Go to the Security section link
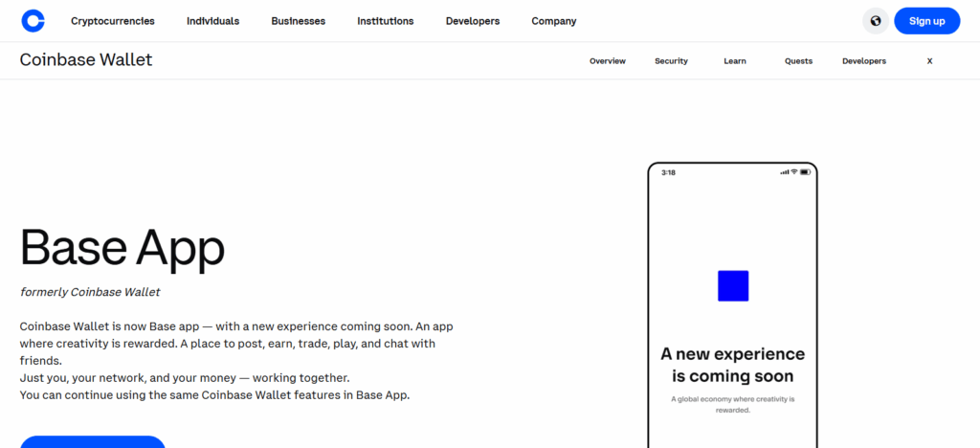Image resolution: width=980 pixels, height=448 pixels. point(671,60)
